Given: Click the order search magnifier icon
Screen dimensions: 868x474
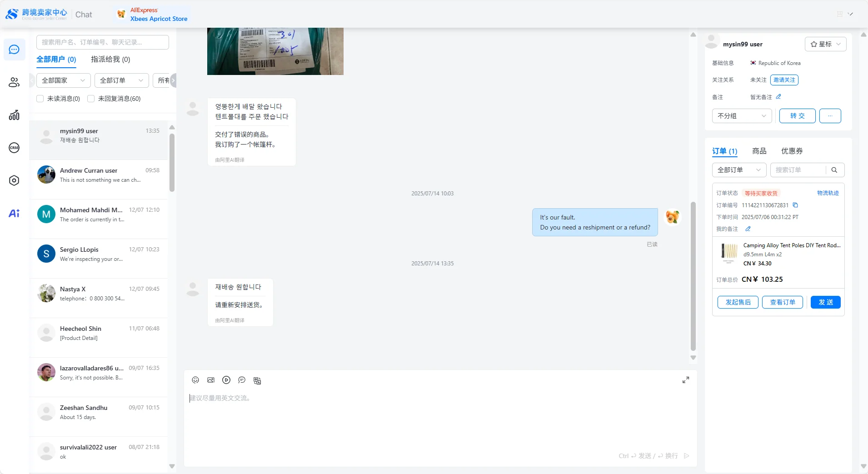Looking at the screenshot, I should pos(834,170).
